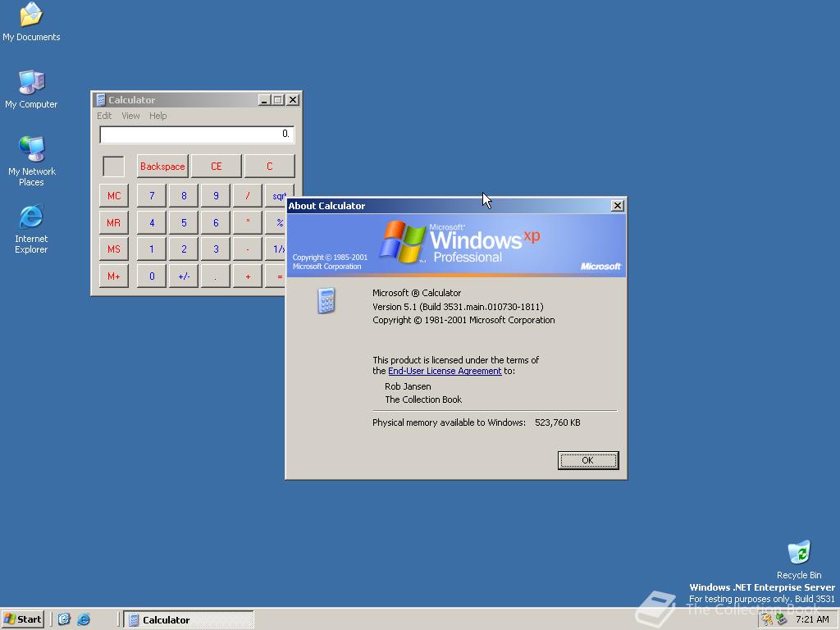
Task: Open the Edit menu in Calculator
Action: coord(104,116)
